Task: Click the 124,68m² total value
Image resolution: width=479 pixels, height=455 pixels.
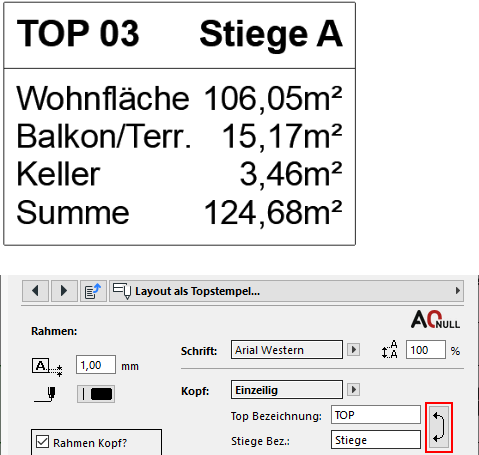Action: pyautogui.click(x=273, y=213)
